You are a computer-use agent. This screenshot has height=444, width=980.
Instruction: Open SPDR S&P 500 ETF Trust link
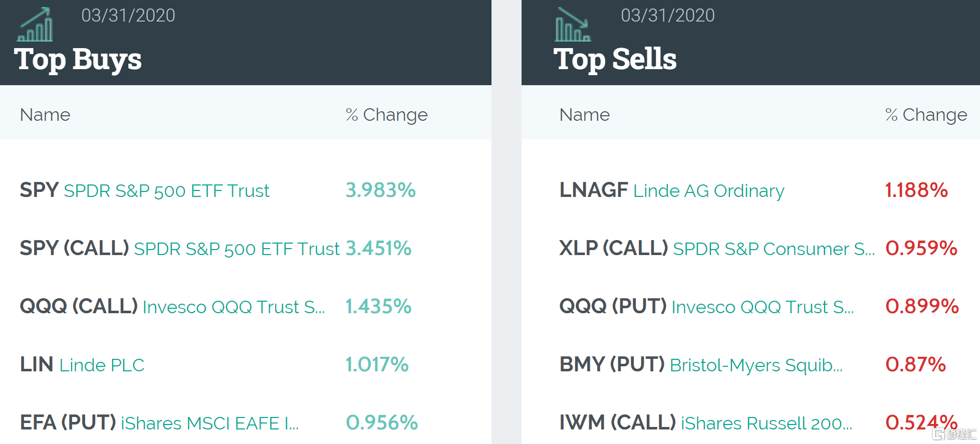pyautogui.click(x=166, y=191)
